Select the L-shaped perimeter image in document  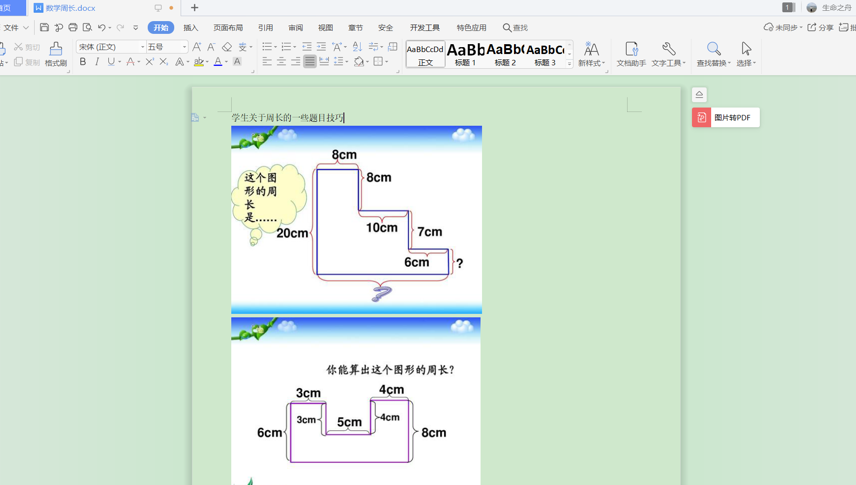click(356, 220)
